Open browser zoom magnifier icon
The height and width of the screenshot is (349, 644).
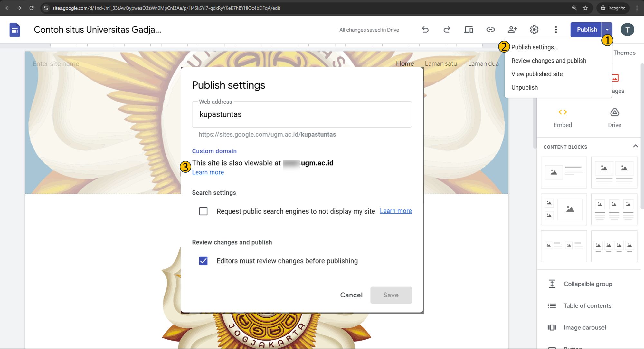[x=574, y=8]
